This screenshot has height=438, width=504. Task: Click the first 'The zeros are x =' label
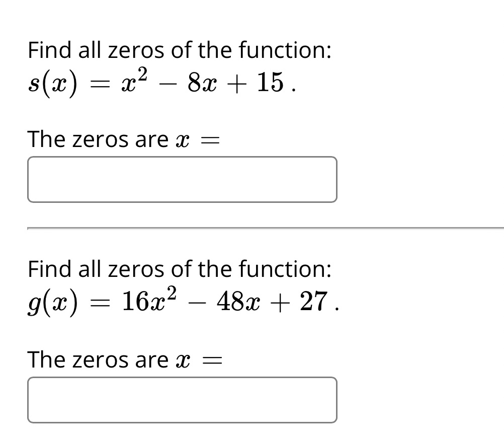pos(123,139)
